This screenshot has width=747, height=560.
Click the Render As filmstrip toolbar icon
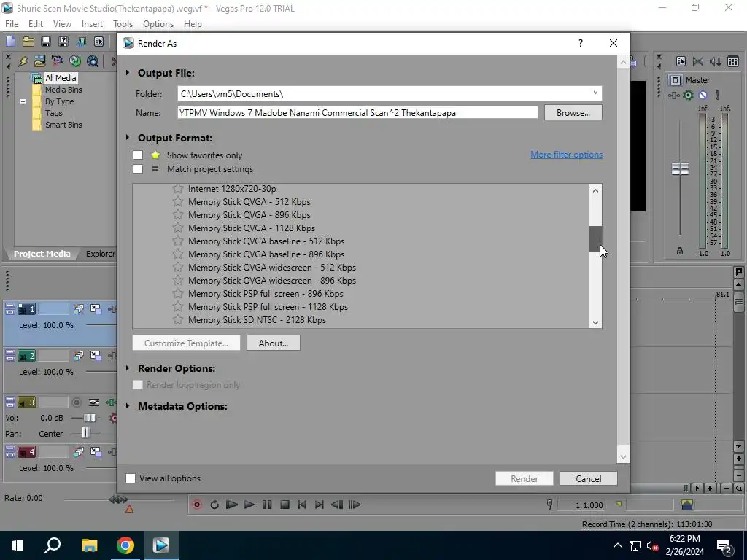(82, 42)
